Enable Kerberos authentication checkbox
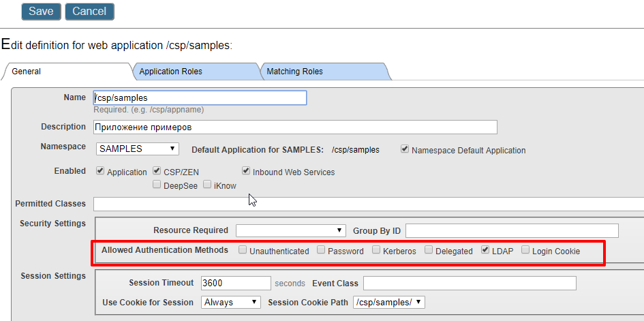This screenshot has width=644, height=321. [376, 250]
